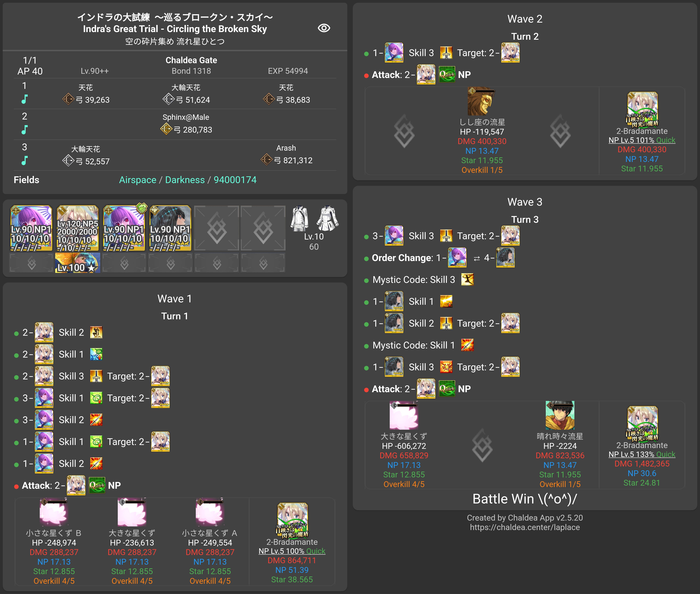
Task: Click the swapped-in servant 4 portrait in Order Change
Action: tap(505, 258)
